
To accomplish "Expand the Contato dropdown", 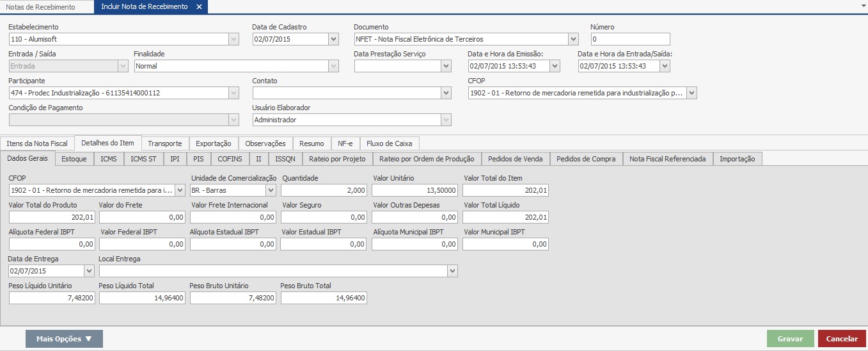I will coord(446,93).
